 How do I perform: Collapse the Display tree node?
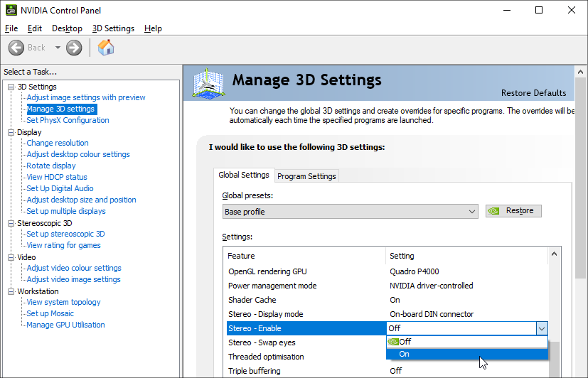(11, 132)
